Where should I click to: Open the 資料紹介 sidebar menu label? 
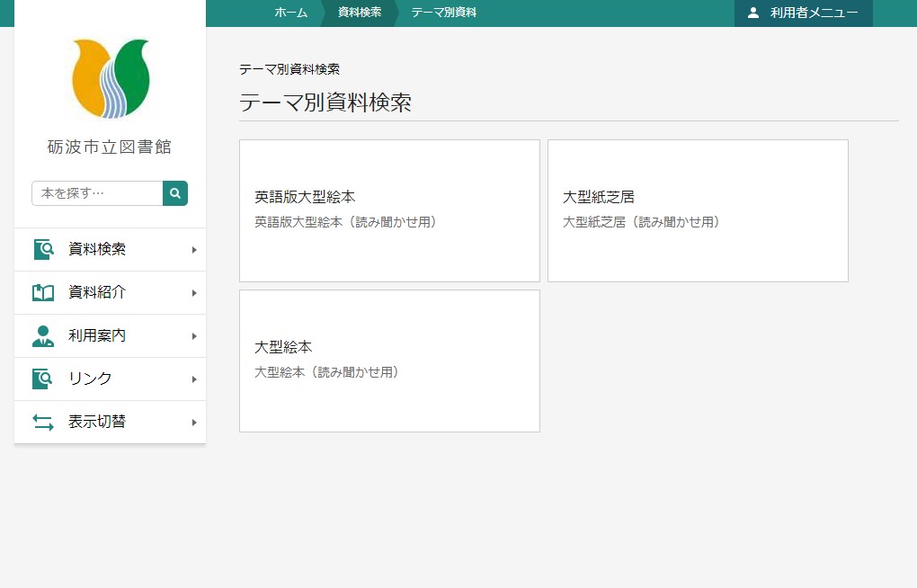[97, 292]
